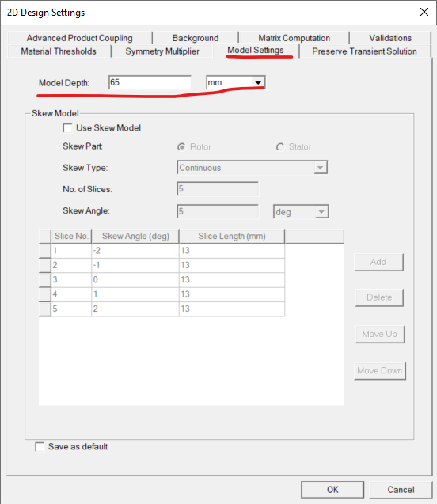This screenshot has height=504, width=437.
Task: Close the 2D Design Settings dialog
Action: click(424, 12)
